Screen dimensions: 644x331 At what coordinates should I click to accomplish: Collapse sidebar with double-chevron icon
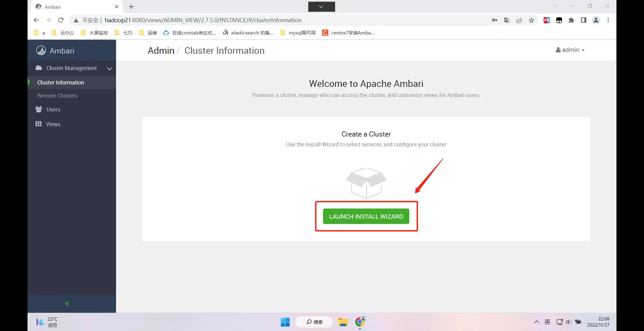(x=67, y=304)
